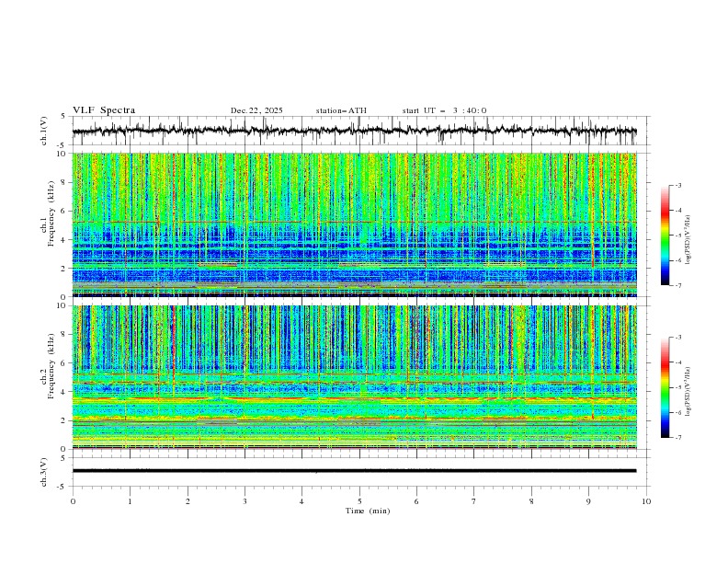Click the start UT time text

pos(444,110)
